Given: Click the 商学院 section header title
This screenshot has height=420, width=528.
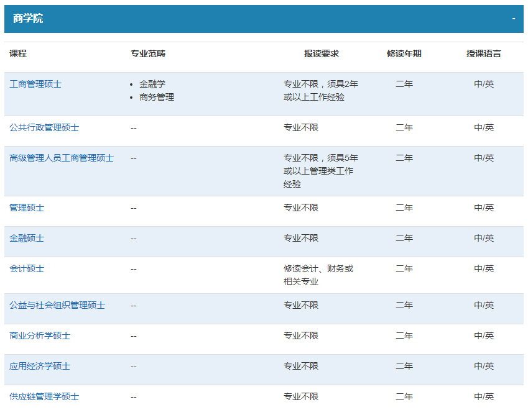Looking at the screenshot, I should [x=28, y=19].
